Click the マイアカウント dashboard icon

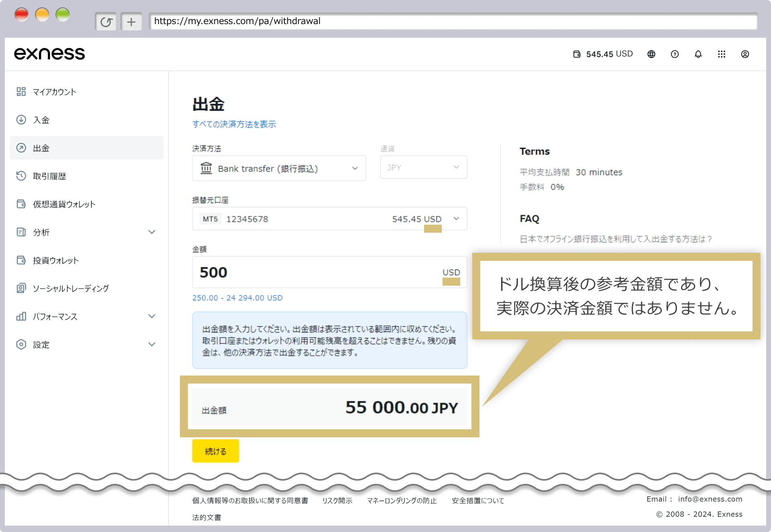coord(21,91)
